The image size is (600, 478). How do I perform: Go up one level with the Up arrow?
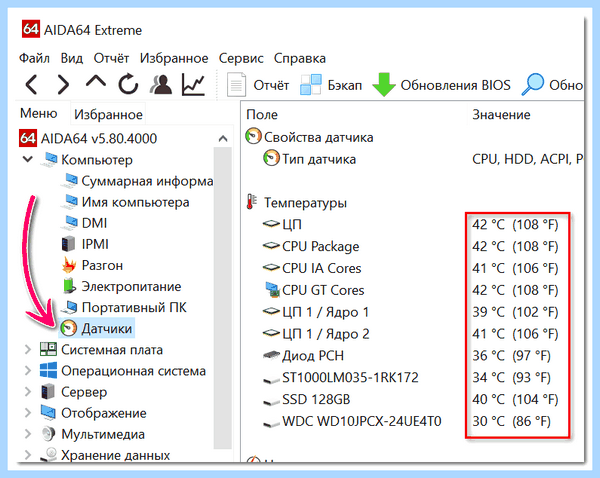[96, 82]
